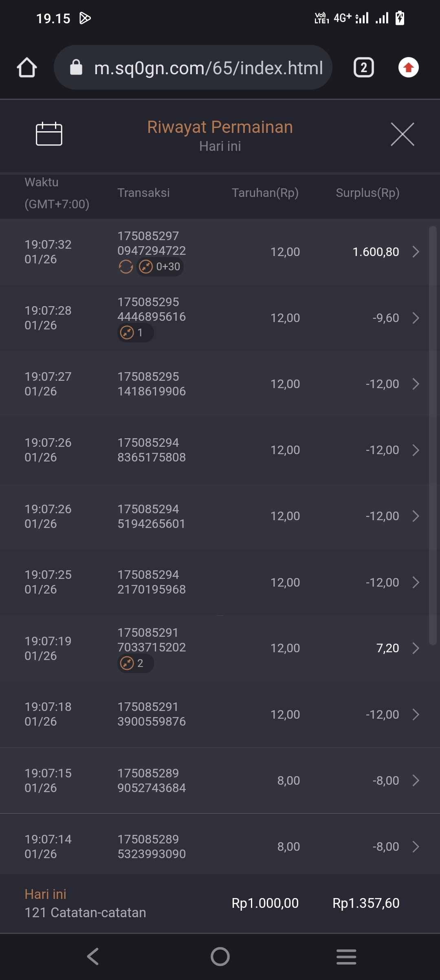Screen dimensions: 440x980
Task: Tap the red update arrow icon
Action: coord(408,67)
